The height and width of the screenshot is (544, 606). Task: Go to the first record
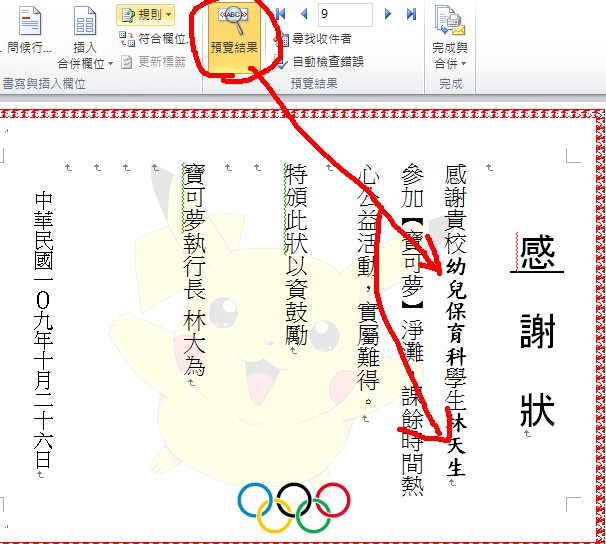pyautogui.click(x=281, y=14)
